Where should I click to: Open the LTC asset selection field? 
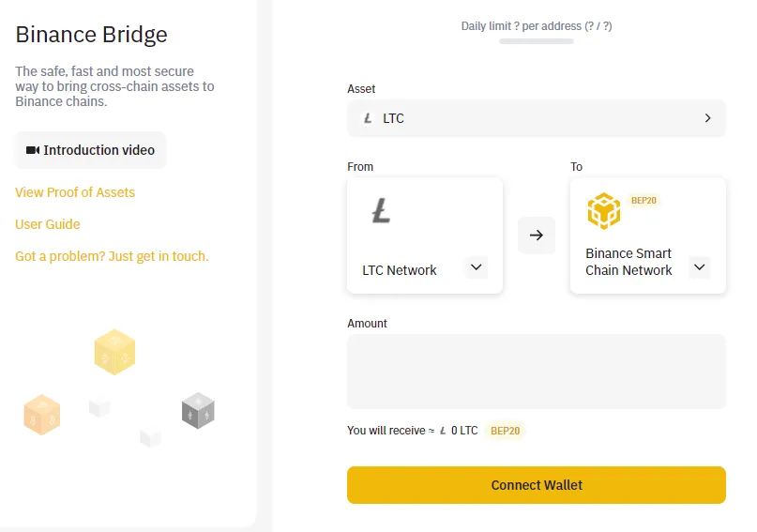pyautogui.click(x=537, y=118)
